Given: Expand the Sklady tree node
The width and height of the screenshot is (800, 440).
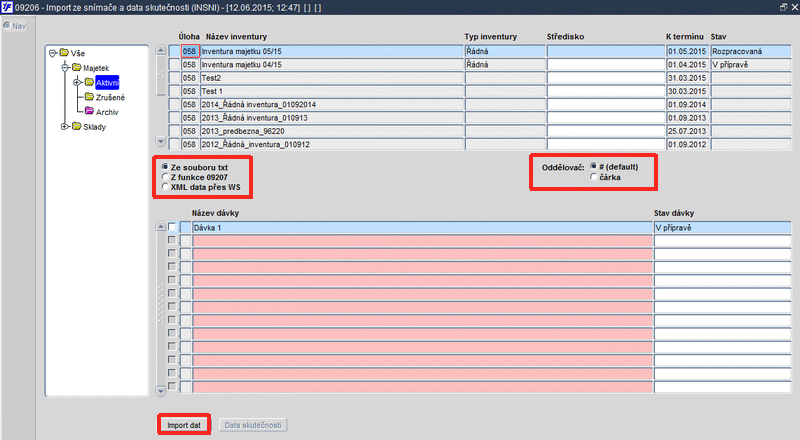Looking at the screenshot, I should (x=65, y=126).
